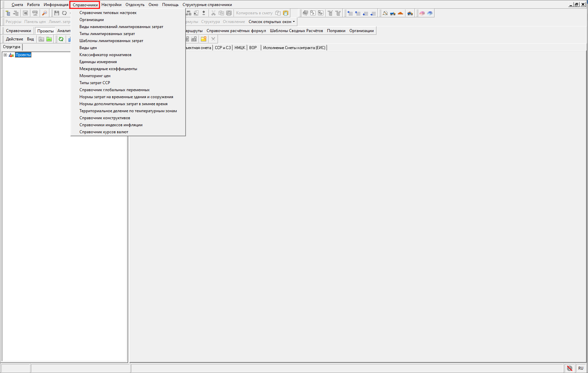Choose Справочник курсов валют menu entry
Image resolution: width=588 pixels, height=373 pixels.
[104, 132]
